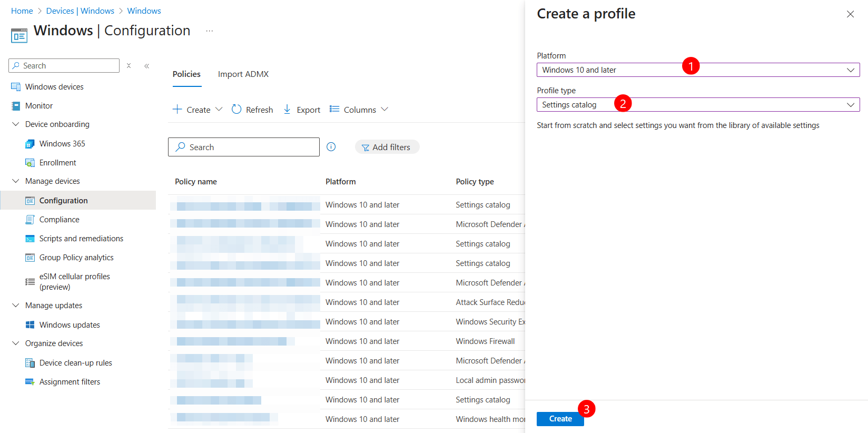
Task: Switch to the Policies tab
Action: click(186, 74)
